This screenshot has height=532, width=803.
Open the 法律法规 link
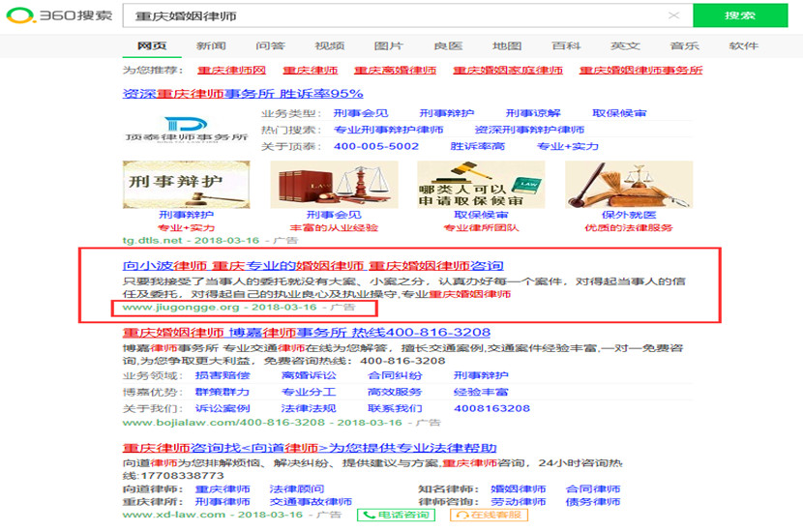pos(309,408)
